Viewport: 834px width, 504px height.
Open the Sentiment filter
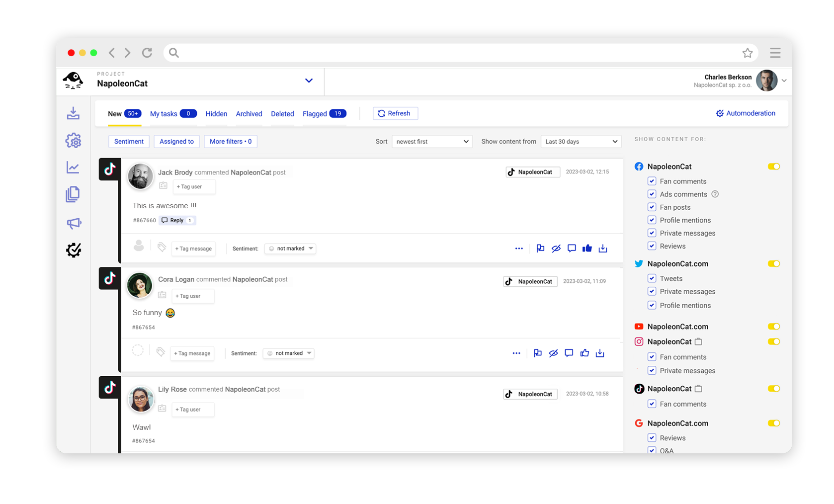[129, 142]
